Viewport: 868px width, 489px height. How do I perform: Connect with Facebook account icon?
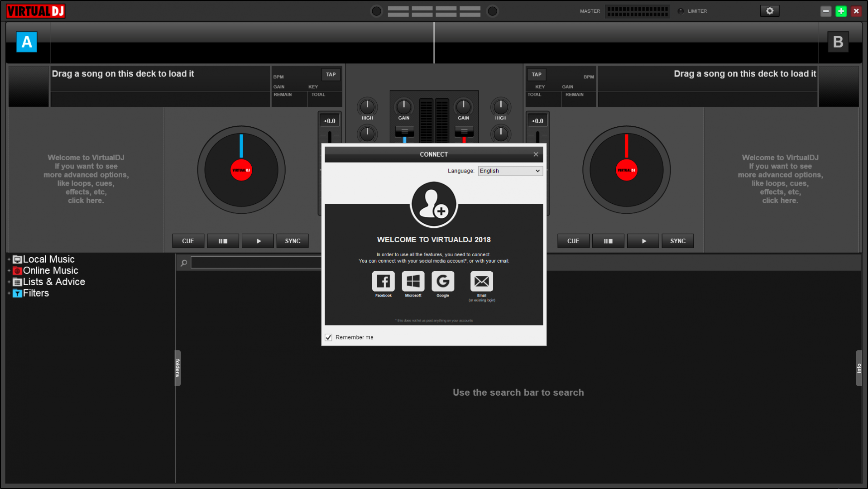point(383,281)
